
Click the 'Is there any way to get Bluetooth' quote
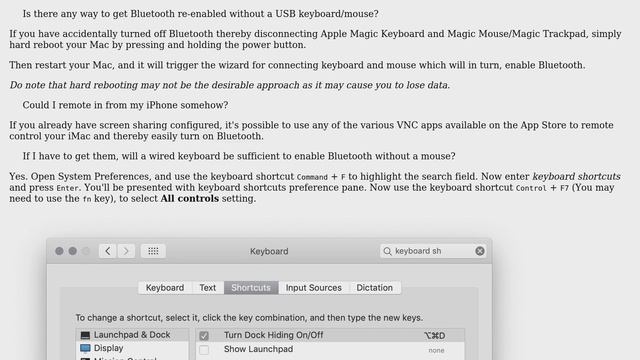[200, 14]
